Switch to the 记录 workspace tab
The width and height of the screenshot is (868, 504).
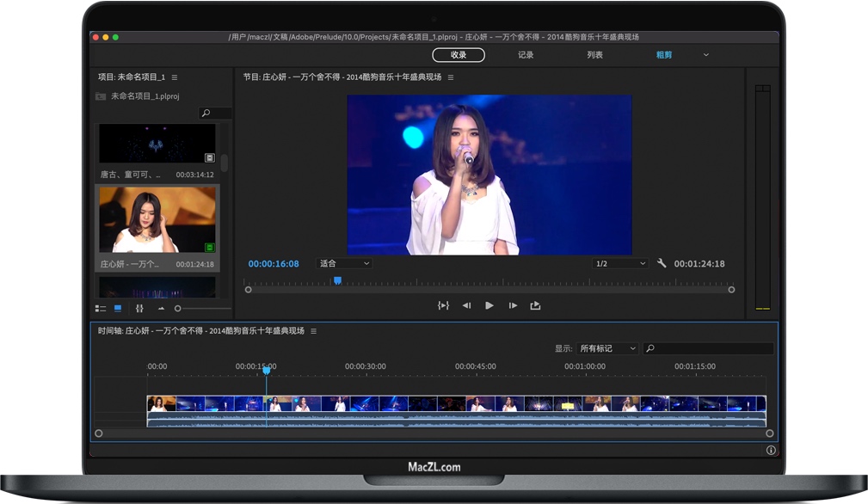[526, 54]
